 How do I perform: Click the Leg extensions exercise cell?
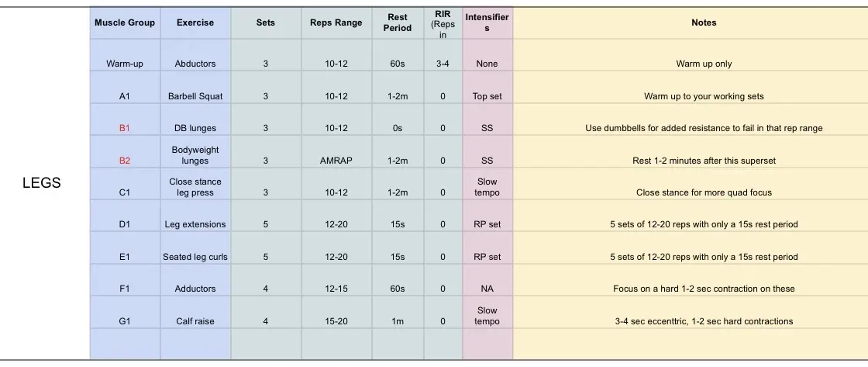point(195,224)
